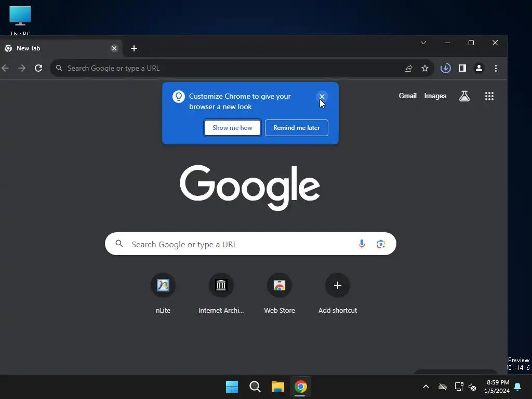The image size is (532, 399).
Task: Open the notifications bell
Action: pyautogui.click(x=517, y=387)
